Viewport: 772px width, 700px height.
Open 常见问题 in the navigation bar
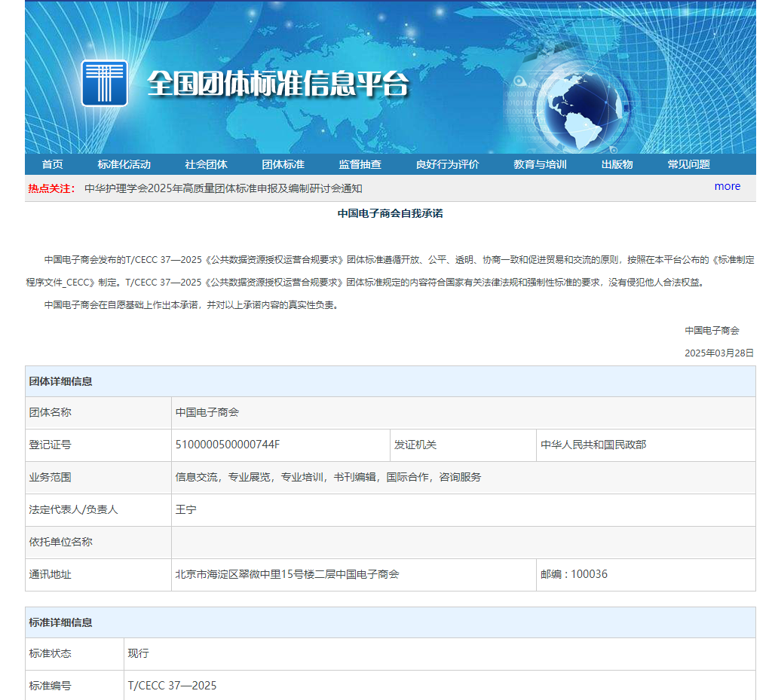689,164
